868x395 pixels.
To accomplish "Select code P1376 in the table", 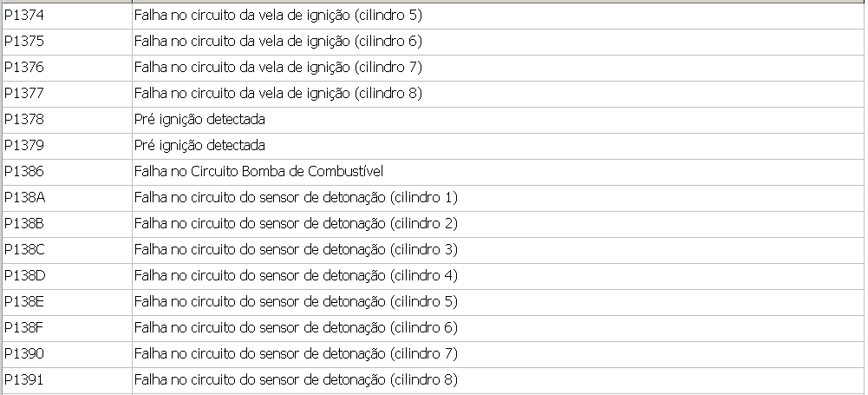I will tap(24, 68).
